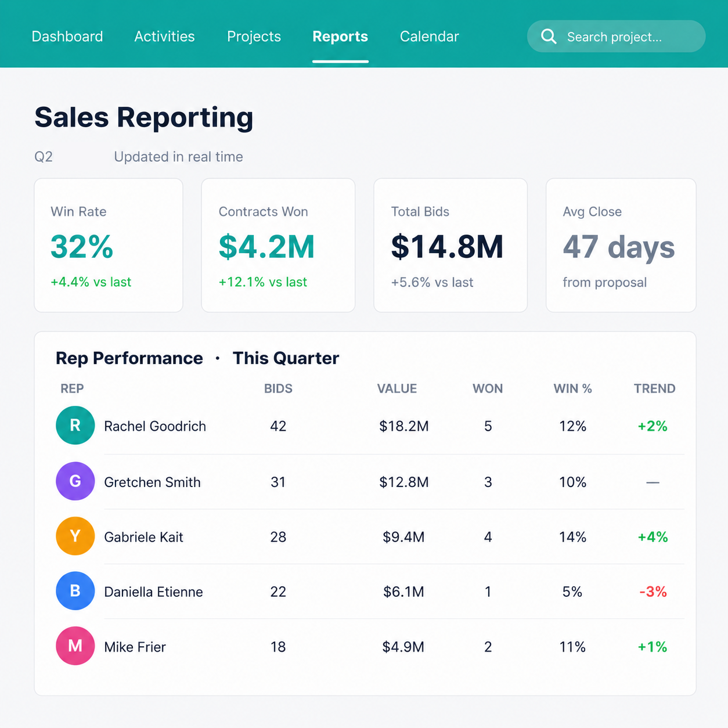Screen dimensions: 728x728
Task: Open the Win Rate card
Action: pyautogui.click(x=109, y=245)
